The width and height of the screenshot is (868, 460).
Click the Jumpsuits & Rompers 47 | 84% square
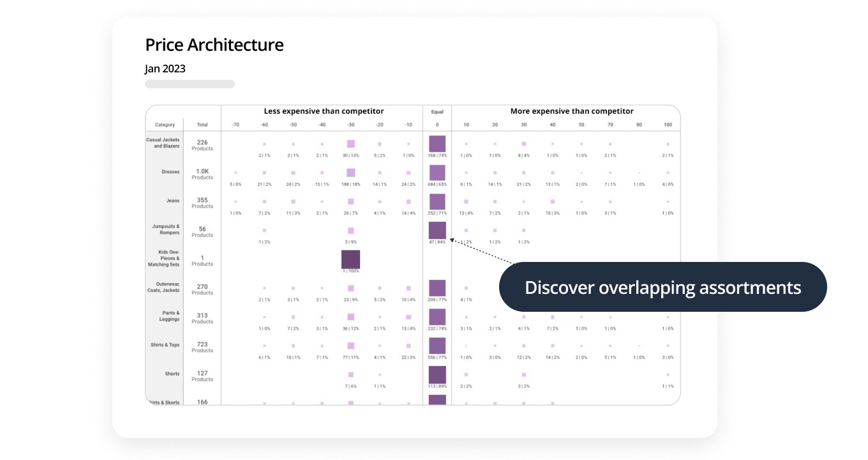point(437,230)
